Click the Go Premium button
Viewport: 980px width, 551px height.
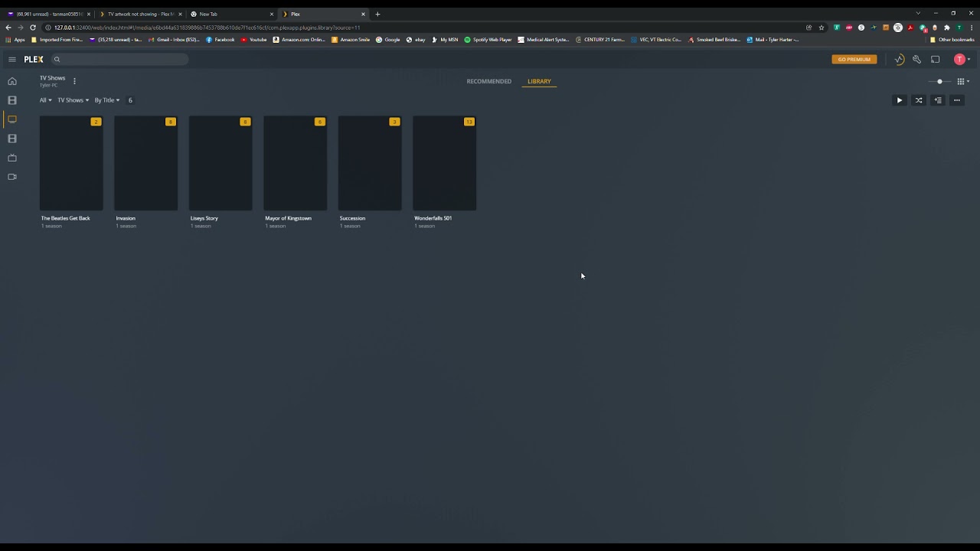pyautogui.click(x=854, y=59)
